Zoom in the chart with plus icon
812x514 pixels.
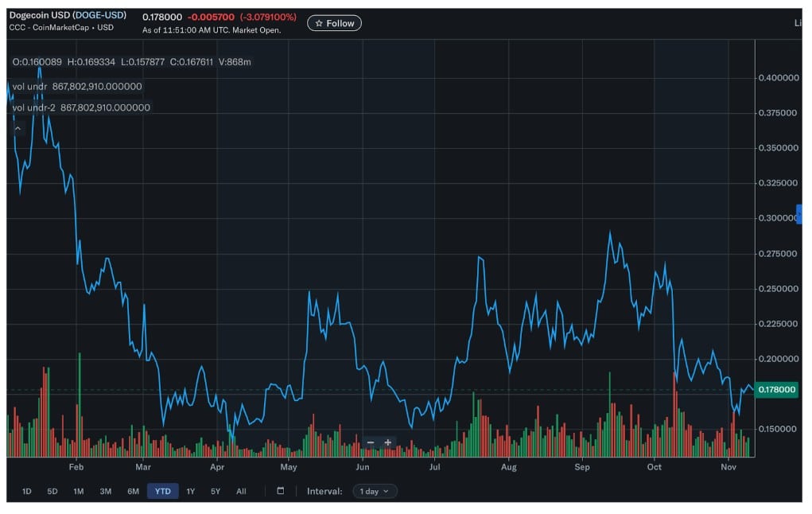point(388,442)
